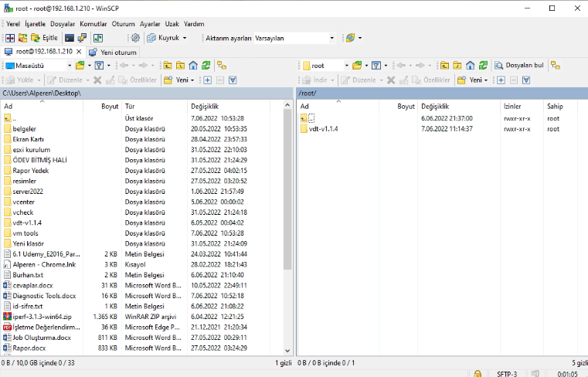The width and height of the screenshot is (588, 377).
Task: Sort local files by Boyut column
Action: (102, 107)
